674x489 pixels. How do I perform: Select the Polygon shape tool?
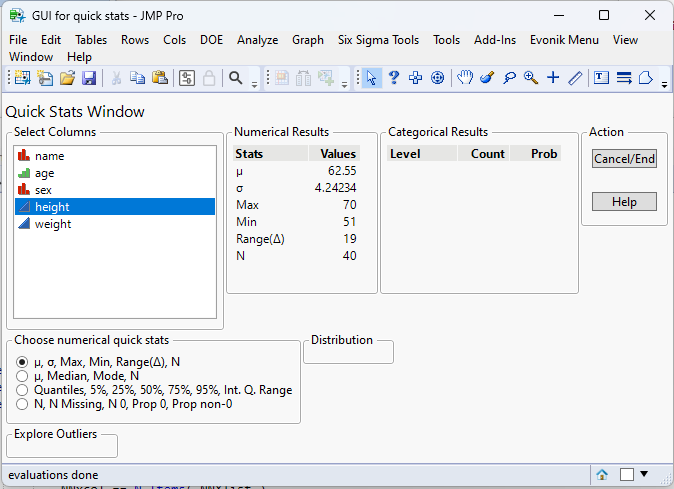pyautogui.click(x=646, y=78)
